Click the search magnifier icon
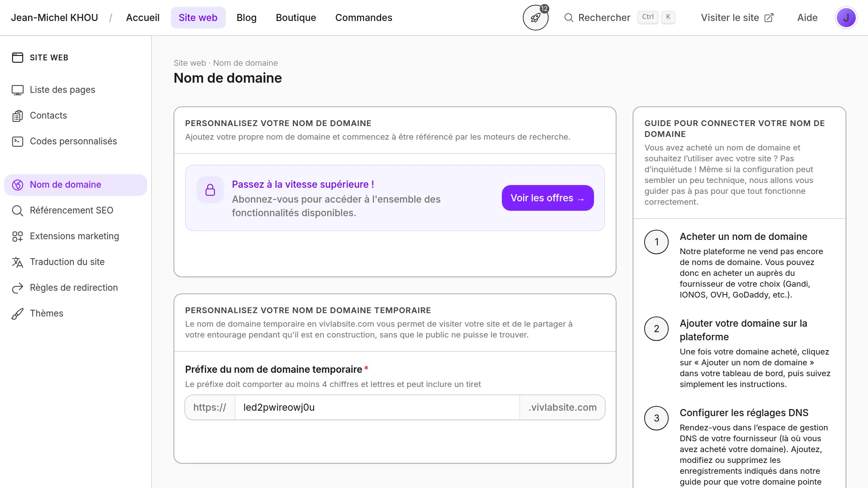Screen dimensions: 868x488 click(569, 18)
